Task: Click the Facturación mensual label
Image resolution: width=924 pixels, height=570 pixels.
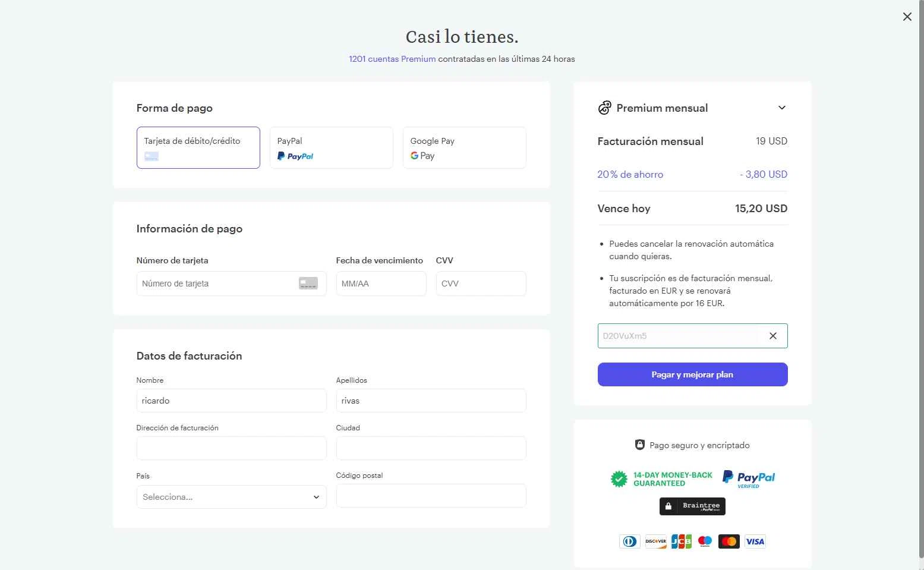Action: click(650, 141)
